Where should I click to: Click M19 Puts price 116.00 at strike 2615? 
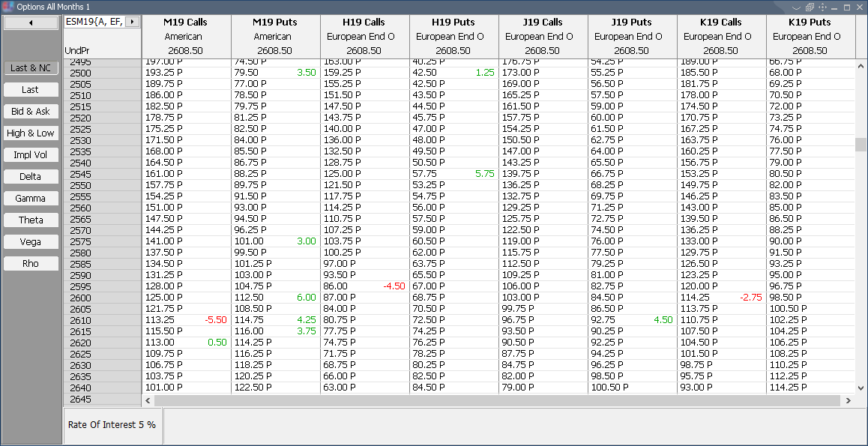click(x=249, y=331)
